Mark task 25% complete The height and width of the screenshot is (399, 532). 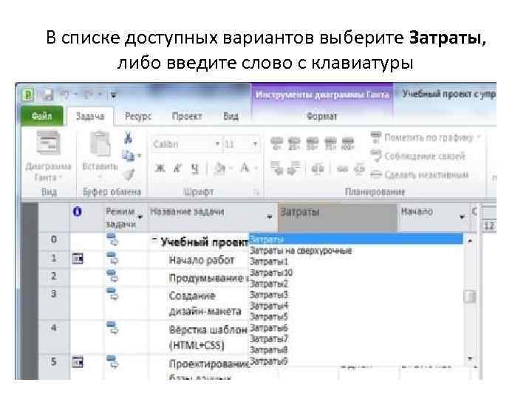point(294,144)
